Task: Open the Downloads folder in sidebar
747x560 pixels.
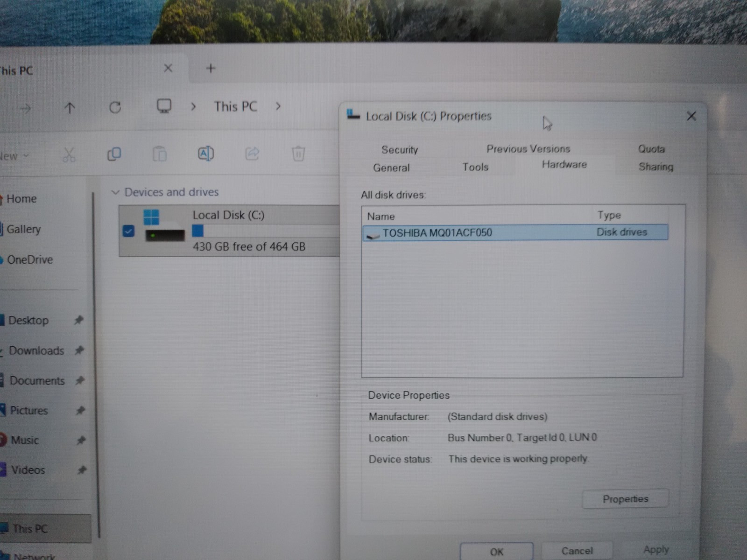Action: pyautogui.click(x=36, y=350)
